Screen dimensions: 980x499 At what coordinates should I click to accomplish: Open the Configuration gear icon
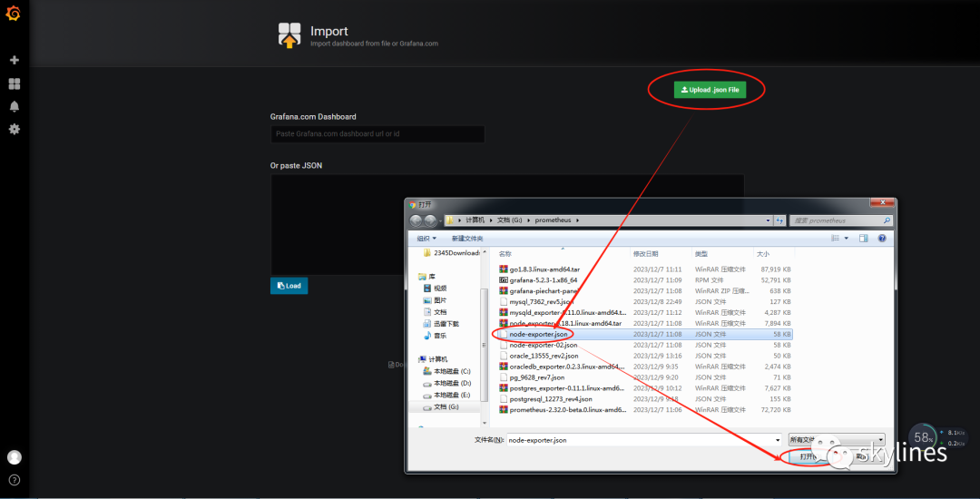click(x=15, y=129)
